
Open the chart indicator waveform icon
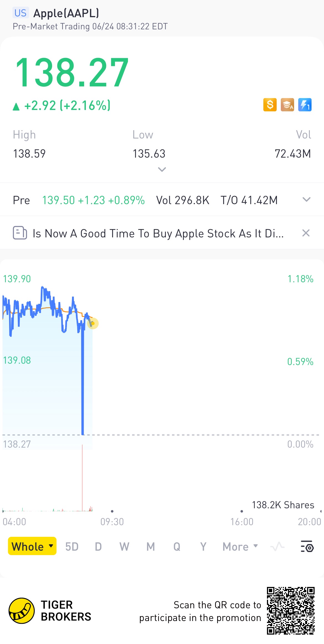click(277, 546)
